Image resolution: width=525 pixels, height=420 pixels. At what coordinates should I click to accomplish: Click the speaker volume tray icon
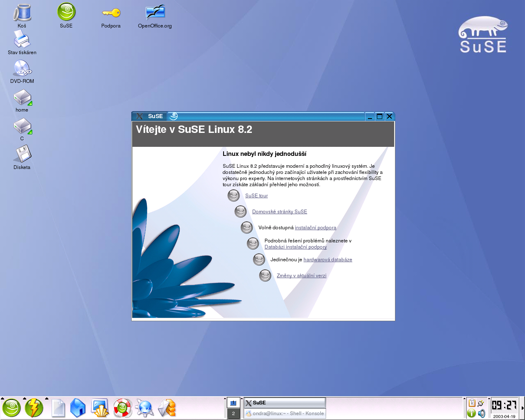click(x=481, y=413)
